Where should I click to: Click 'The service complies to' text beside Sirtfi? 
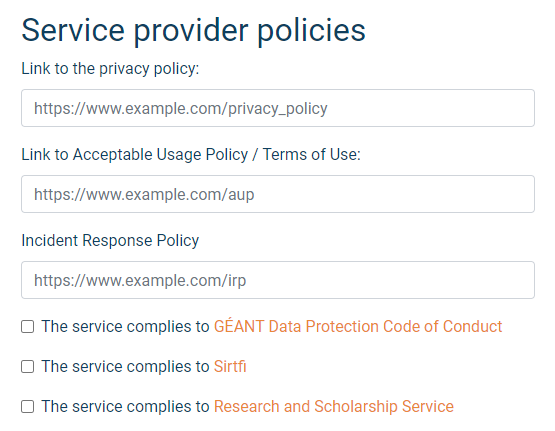[x=125, y=366]
